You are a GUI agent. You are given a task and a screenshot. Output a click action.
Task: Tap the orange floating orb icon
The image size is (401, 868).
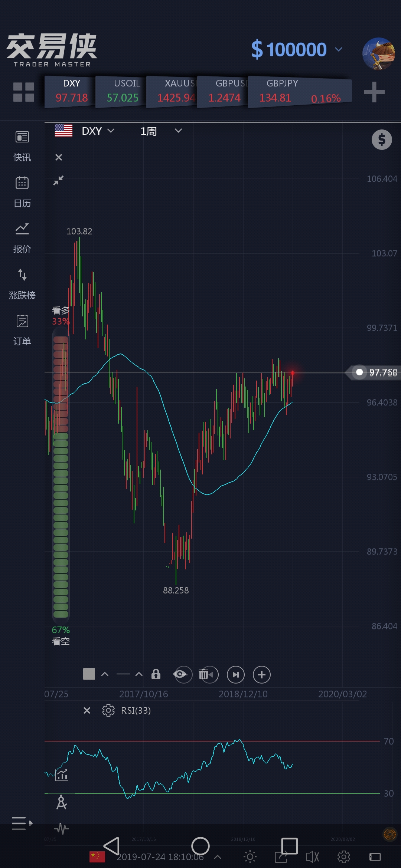tap(389, 835)
